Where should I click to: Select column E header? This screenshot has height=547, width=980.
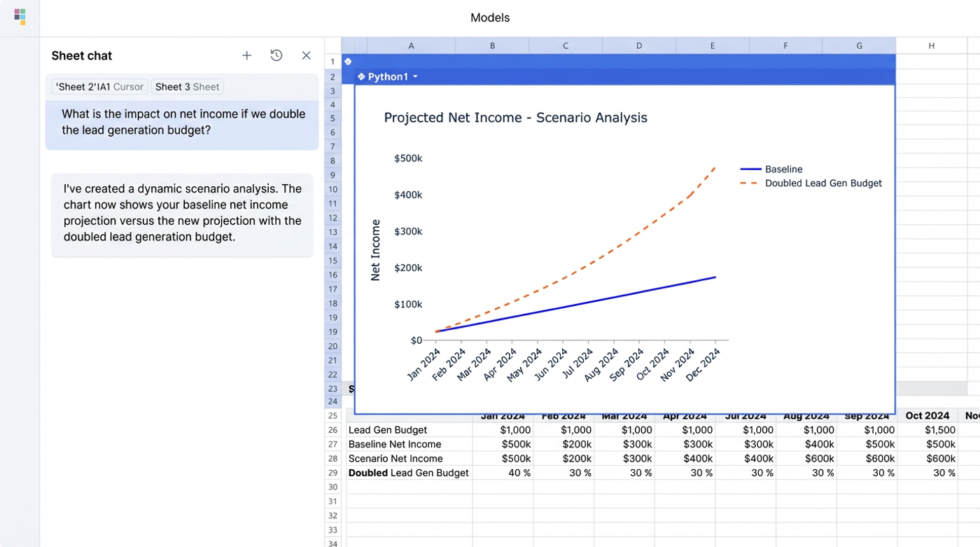pos(713,46)
